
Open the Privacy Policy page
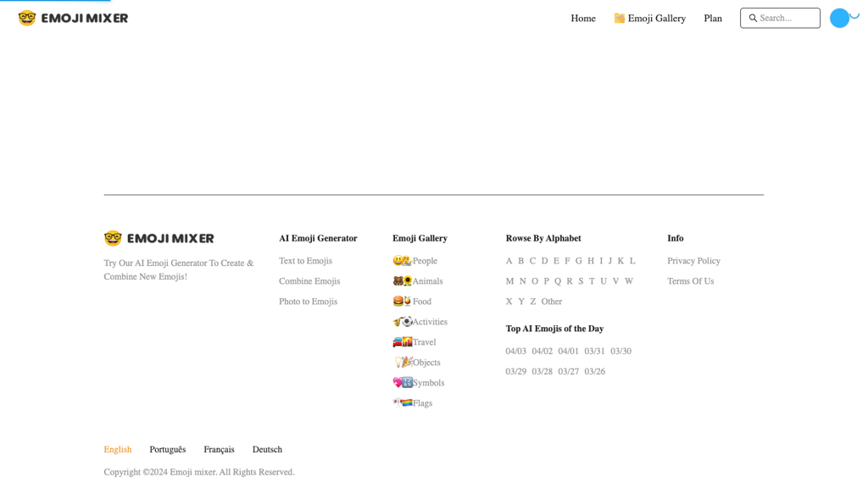pyautogui.click(x=693, y=261)
